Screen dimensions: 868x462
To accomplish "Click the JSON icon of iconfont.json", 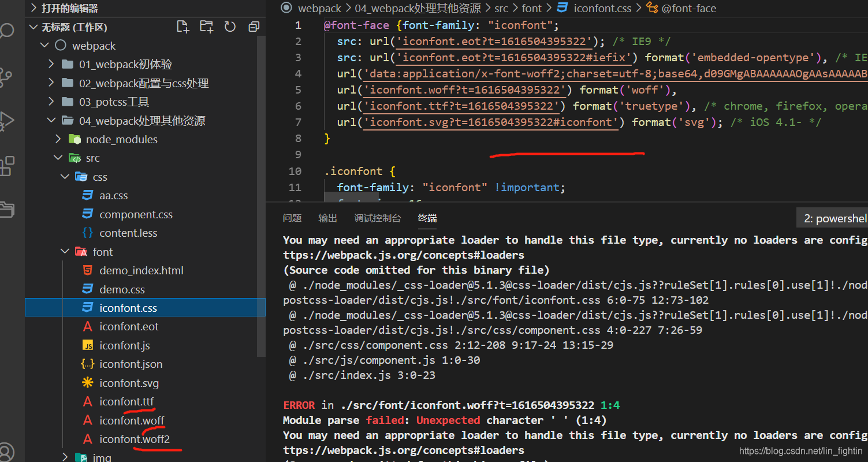I will click(88, 364).
